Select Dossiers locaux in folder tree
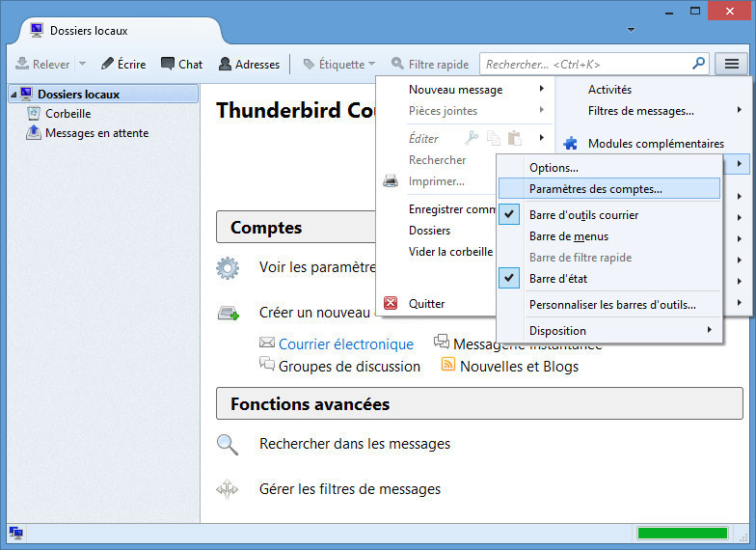 click(103, 95)
